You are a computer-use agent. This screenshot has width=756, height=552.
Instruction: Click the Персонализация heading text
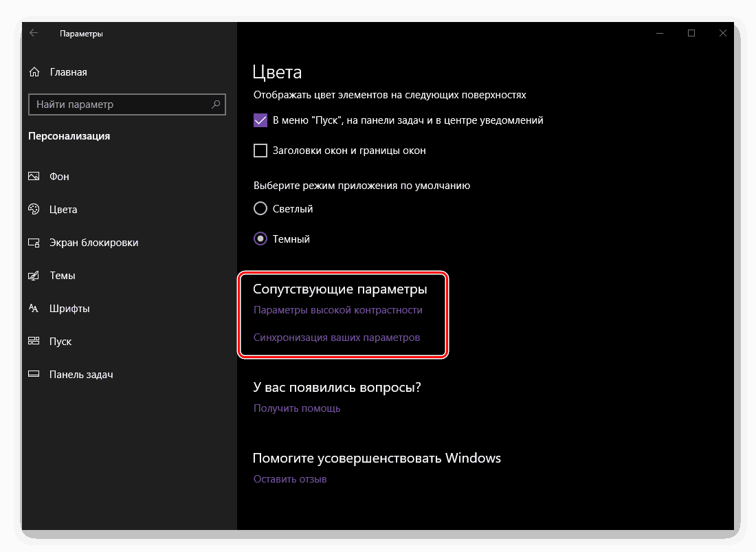[69, 136]
